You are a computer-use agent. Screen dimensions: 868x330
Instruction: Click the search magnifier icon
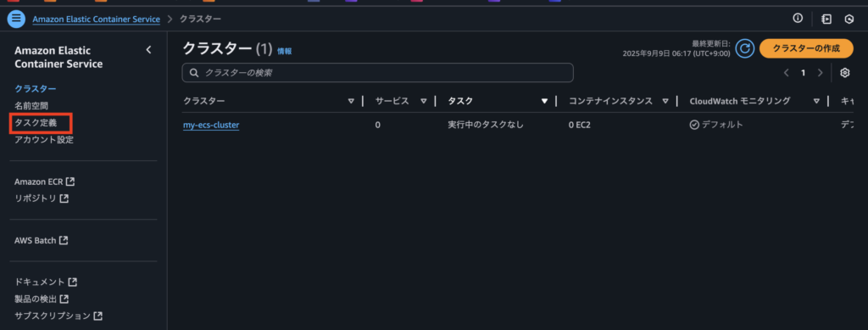pos(194,73)
